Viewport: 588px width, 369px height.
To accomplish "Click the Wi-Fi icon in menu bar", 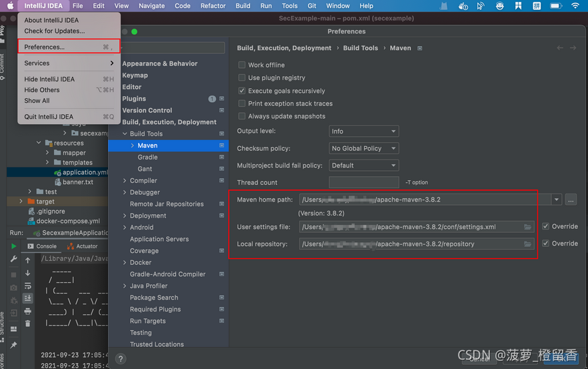I will coord(575,5).
